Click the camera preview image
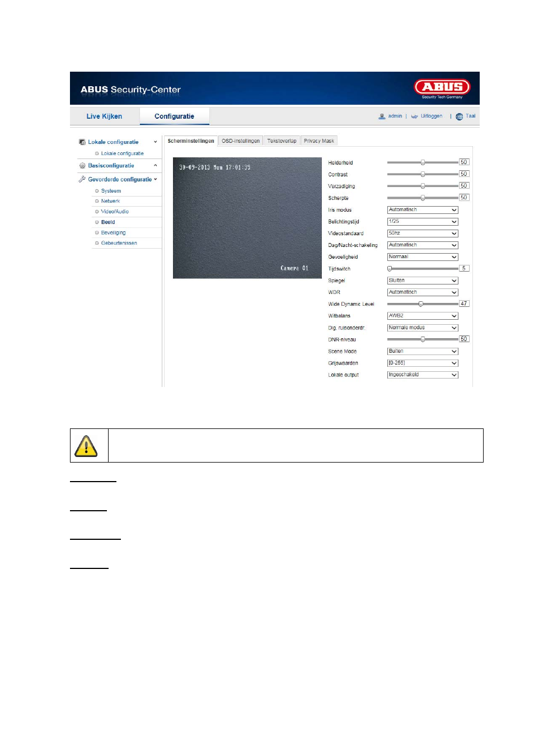Image resolution: width=534 pixels, height=756 pixels. [247, 218]
